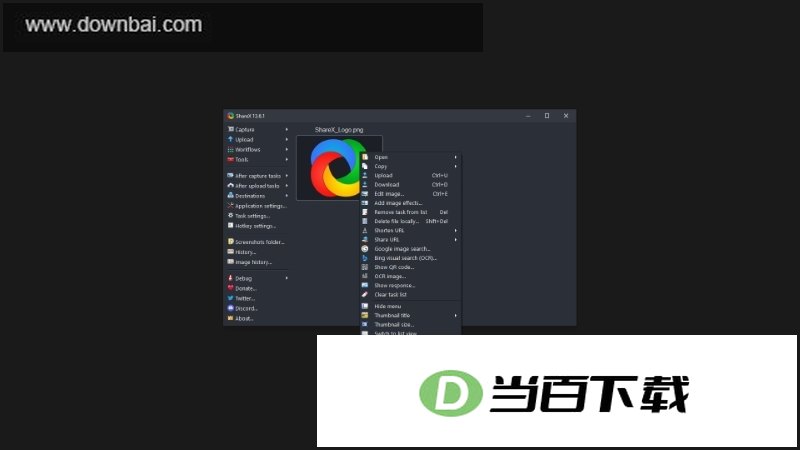Click the About crown icon
The width and height of the screenshot is (800, 450).
click(x=231, y=318)
